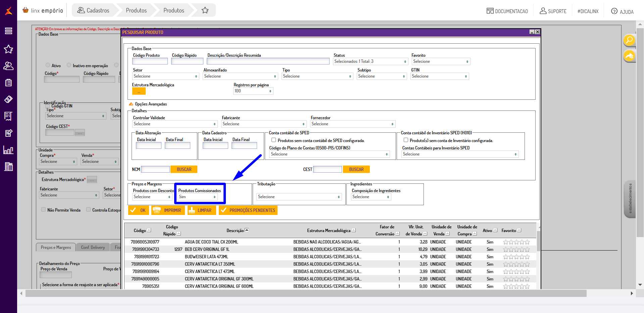The image size is (644, 313).
Task: Switch to the Conf. Delivery tab
Action: tap(93, 248)
